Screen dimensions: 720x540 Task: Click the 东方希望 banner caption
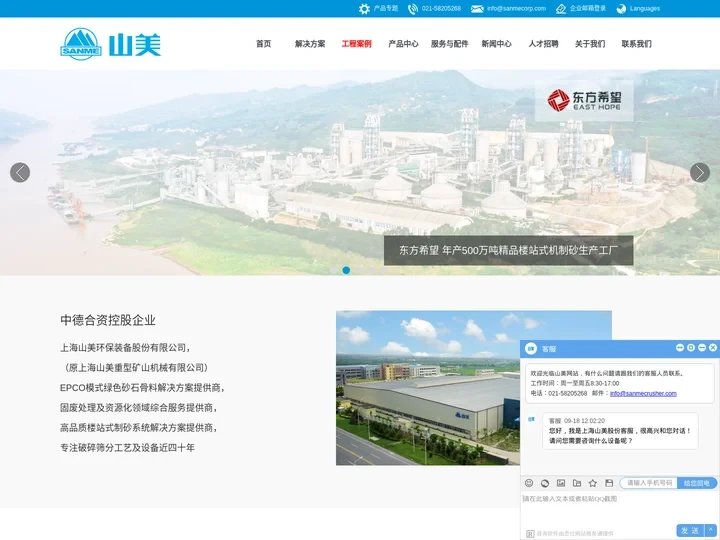[508, 251]
